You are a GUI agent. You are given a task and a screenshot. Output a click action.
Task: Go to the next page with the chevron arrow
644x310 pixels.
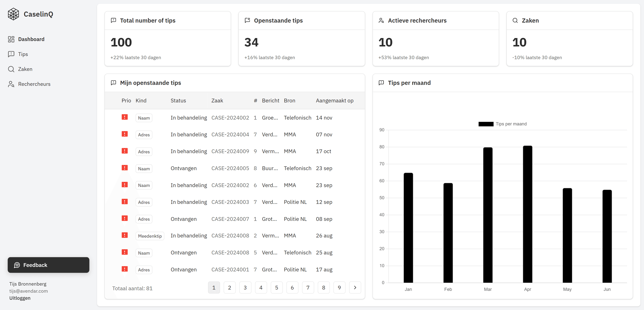click(x=355, y=287)
